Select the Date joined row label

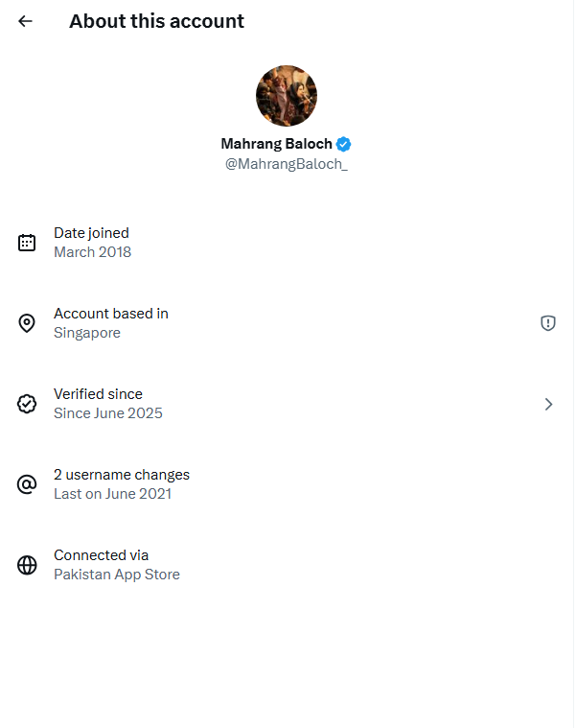[91, 233]
